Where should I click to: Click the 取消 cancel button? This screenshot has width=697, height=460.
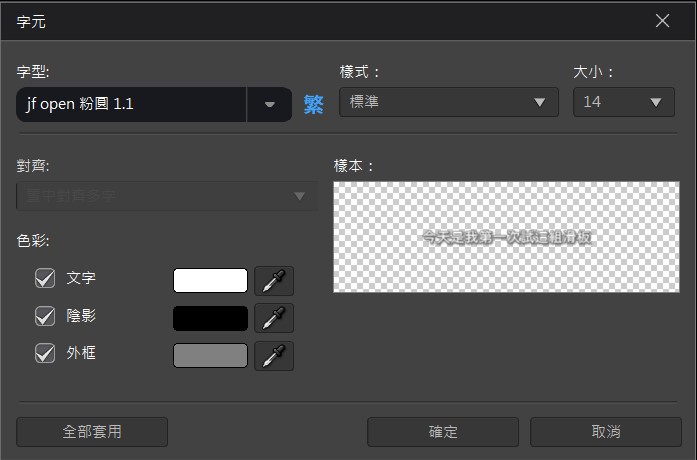point(606,432)
